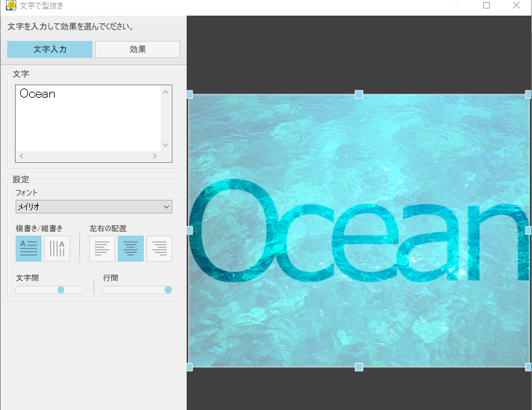This screenshot has width=532, height=410.
Task: Select vertical writing (縦書き) icon
Action: click(57, 249)
